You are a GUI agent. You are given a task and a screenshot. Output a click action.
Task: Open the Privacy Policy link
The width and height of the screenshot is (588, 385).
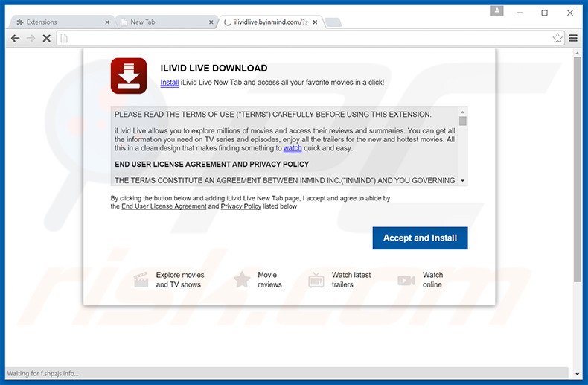point(240,206)
